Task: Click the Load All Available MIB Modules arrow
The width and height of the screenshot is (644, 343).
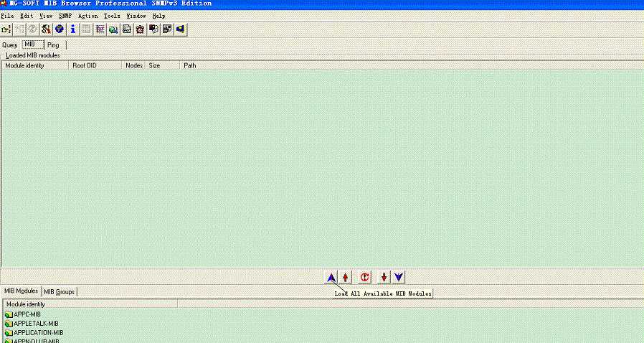Action: (331, 277)
